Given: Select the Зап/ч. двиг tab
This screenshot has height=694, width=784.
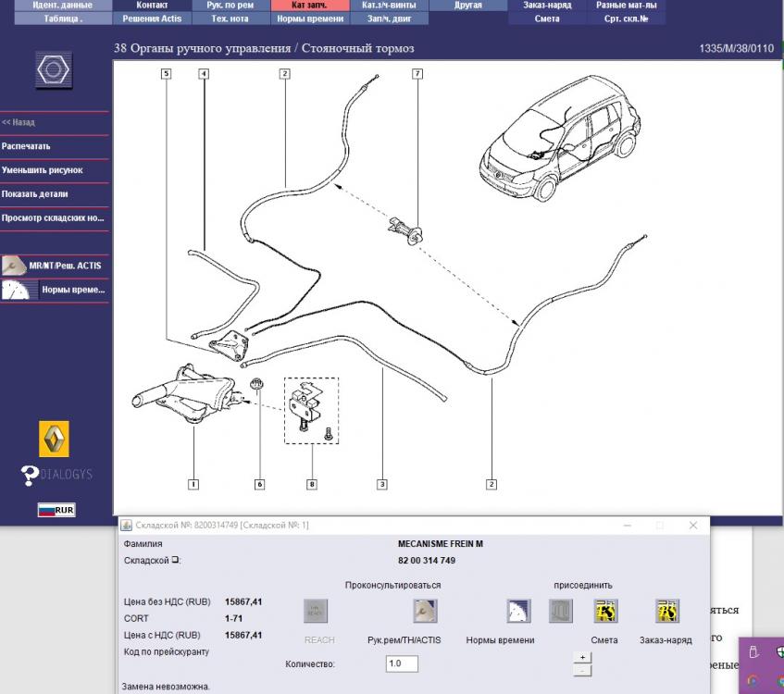Looking at the screenshot, I should (x=389, y=19).
